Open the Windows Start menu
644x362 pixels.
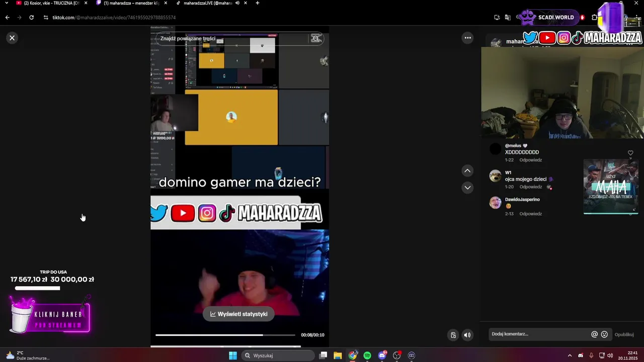(233, 355)
